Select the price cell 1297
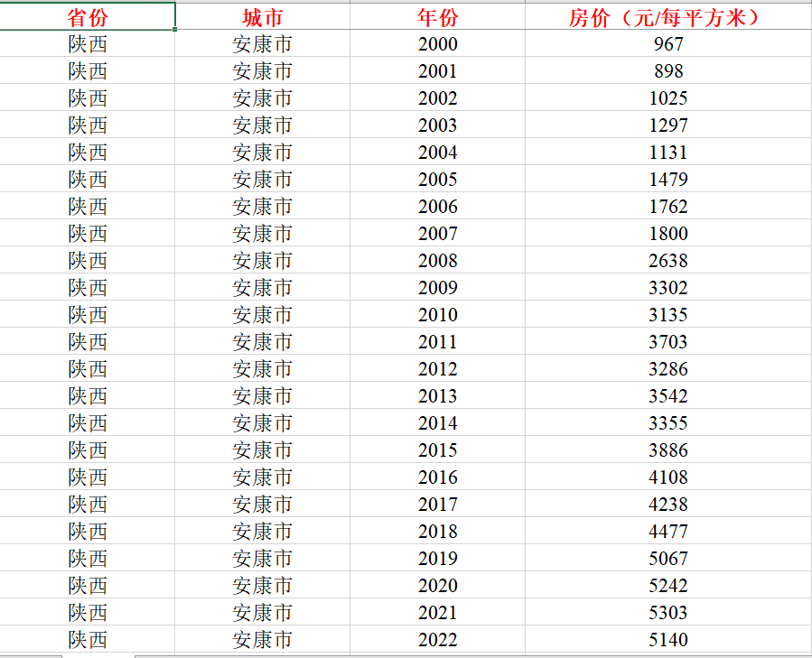 pos(668,125)
